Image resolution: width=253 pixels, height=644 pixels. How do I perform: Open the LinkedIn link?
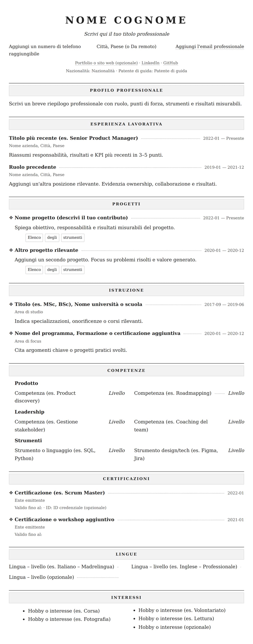[150, 63]
